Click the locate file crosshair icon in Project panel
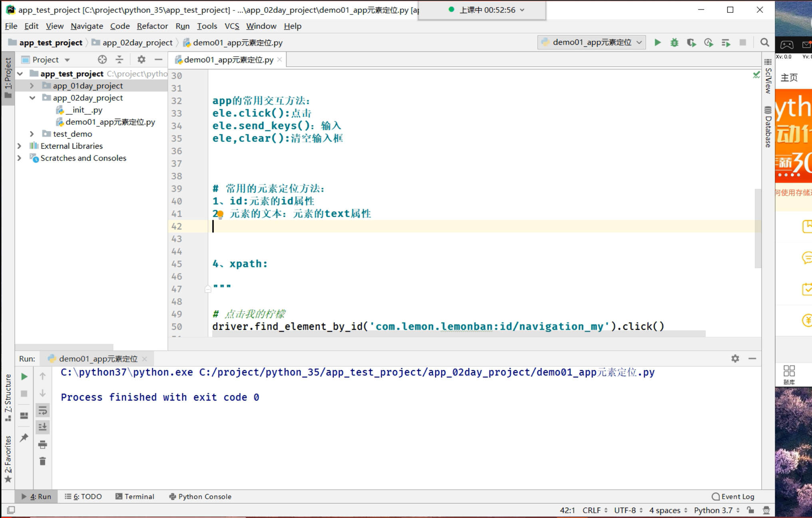The image size is (812, 518). [x=102, y=60]
